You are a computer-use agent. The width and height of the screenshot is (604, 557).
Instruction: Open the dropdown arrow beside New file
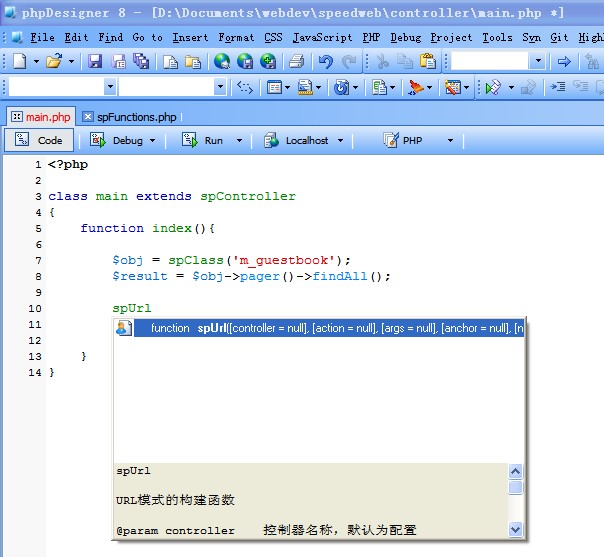36,61
